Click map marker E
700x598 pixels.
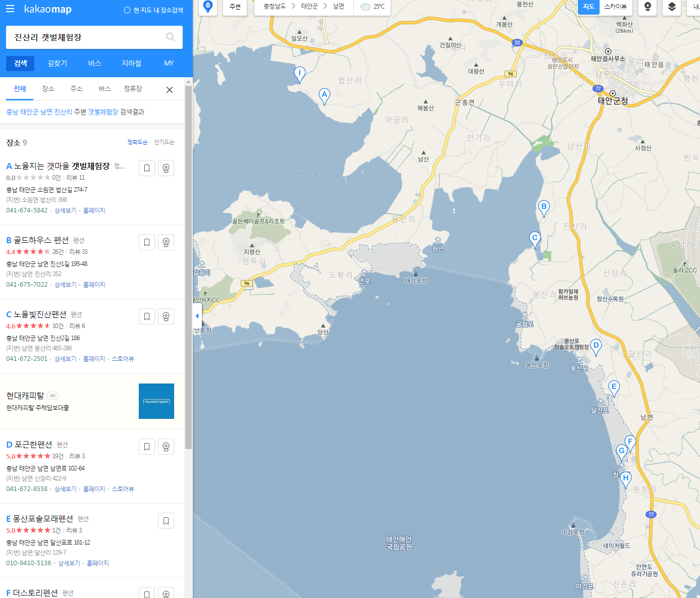(x=614, y=389)
